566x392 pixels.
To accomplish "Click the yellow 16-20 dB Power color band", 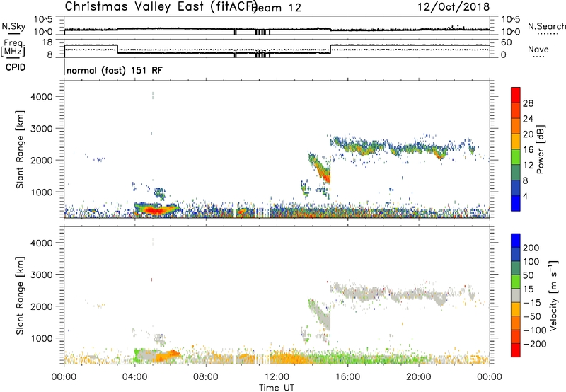I will 516,141.
